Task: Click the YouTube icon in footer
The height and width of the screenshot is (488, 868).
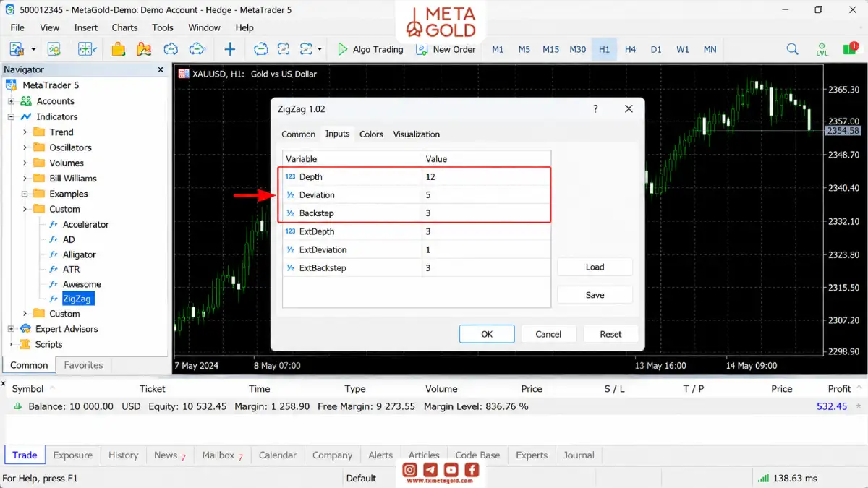Action: pos(451,470)
